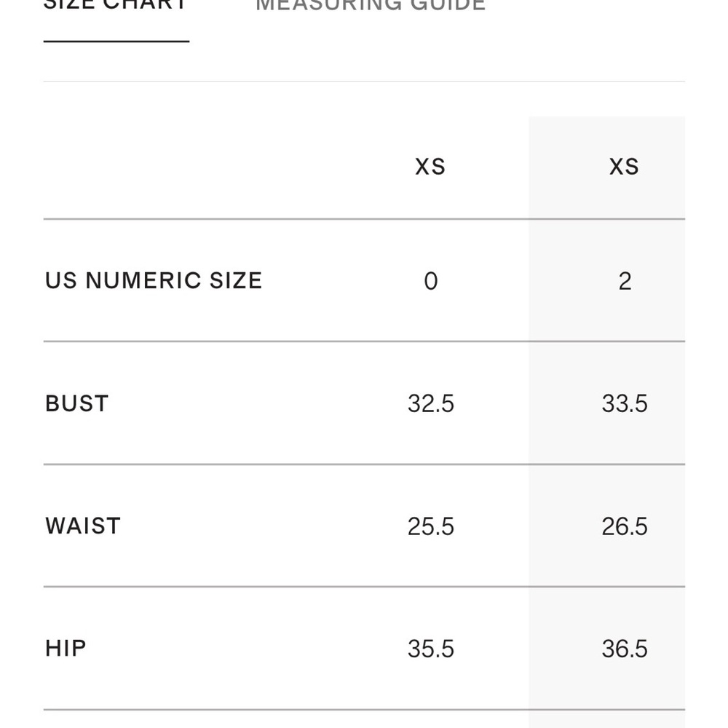Click the Hip row label
Viewport: 728px width, 728px height.
coord(66,648)
